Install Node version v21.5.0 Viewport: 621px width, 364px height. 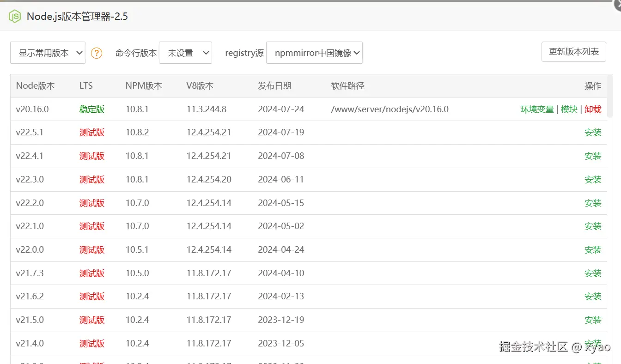[x=593, y=320]
